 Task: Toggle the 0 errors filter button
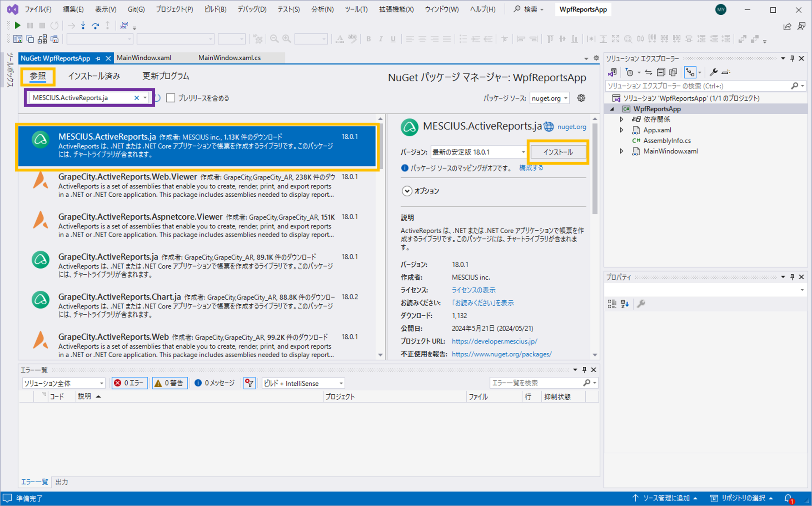pos(130,383)
